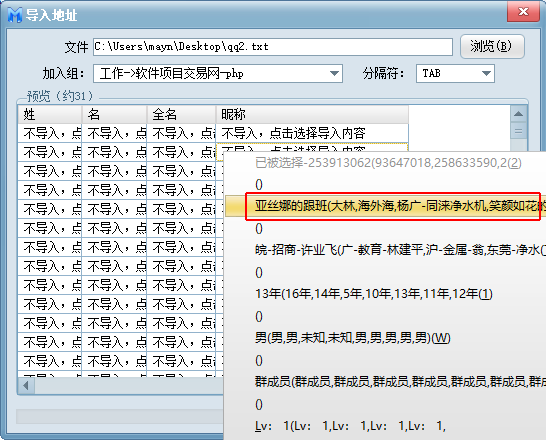Open the 加入组 group dropdown
546x440 pixels.
(x=218, y=73)
